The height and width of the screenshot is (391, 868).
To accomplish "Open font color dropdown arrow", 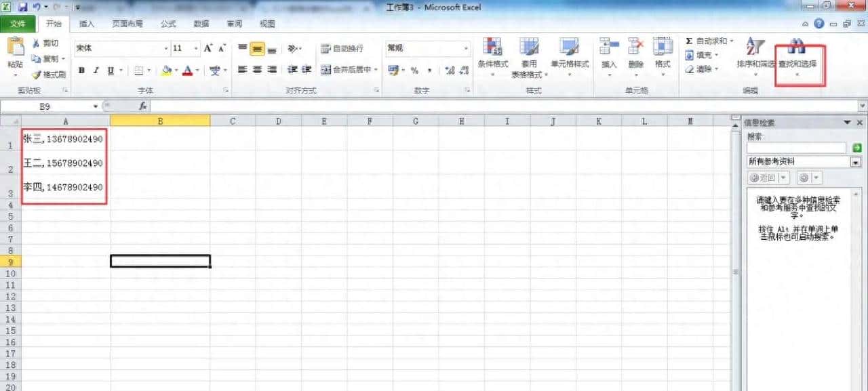I will click(x=197, y=70).
